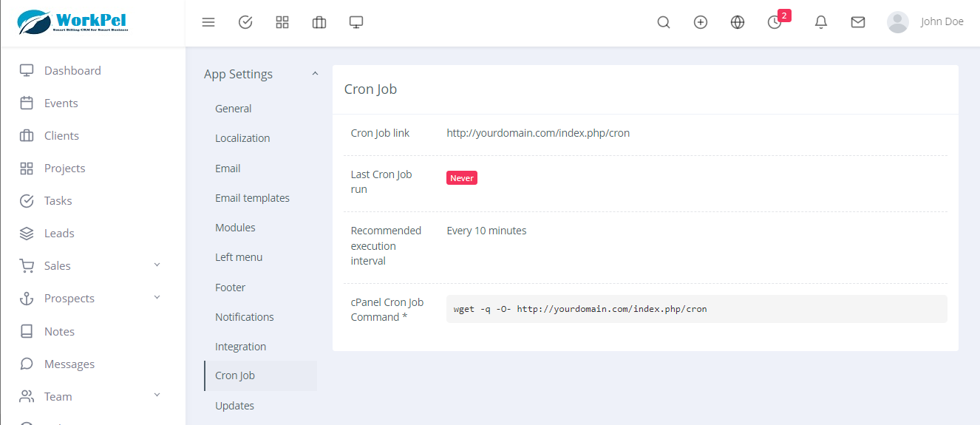980x425 pixels.
Task: Click the Team people icon in sidebar
Action: pyautogui.click(x=27, y=396)
